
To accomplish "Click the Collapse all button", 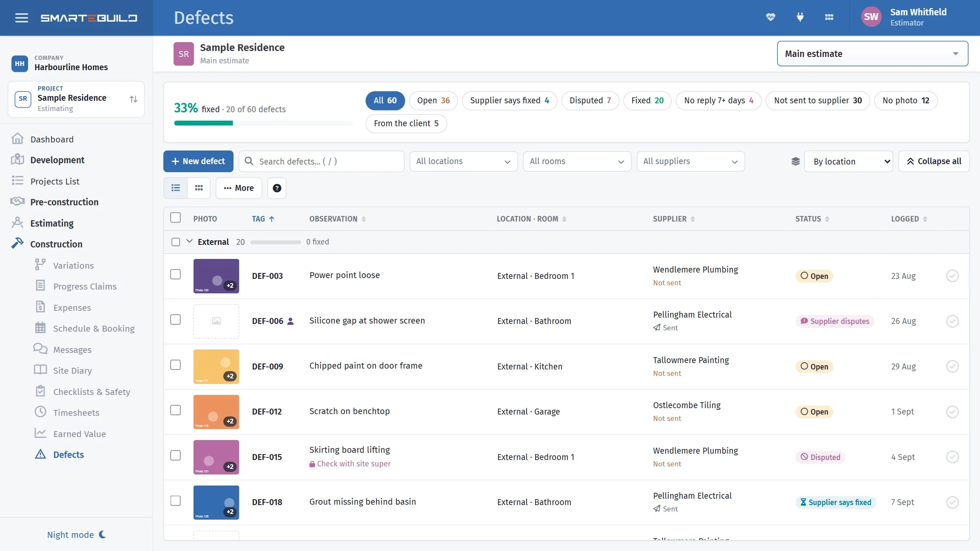I will pos(934,162).
